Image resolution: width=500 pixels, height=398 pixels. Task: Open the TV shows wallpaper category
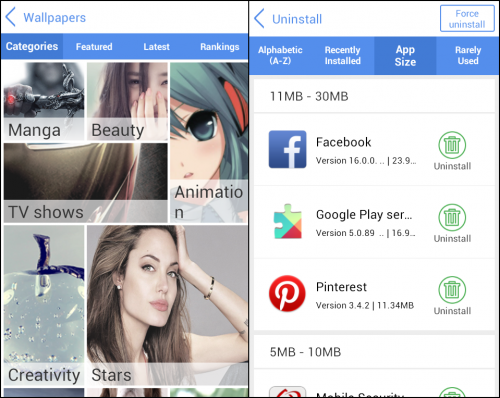pos(86,183)
